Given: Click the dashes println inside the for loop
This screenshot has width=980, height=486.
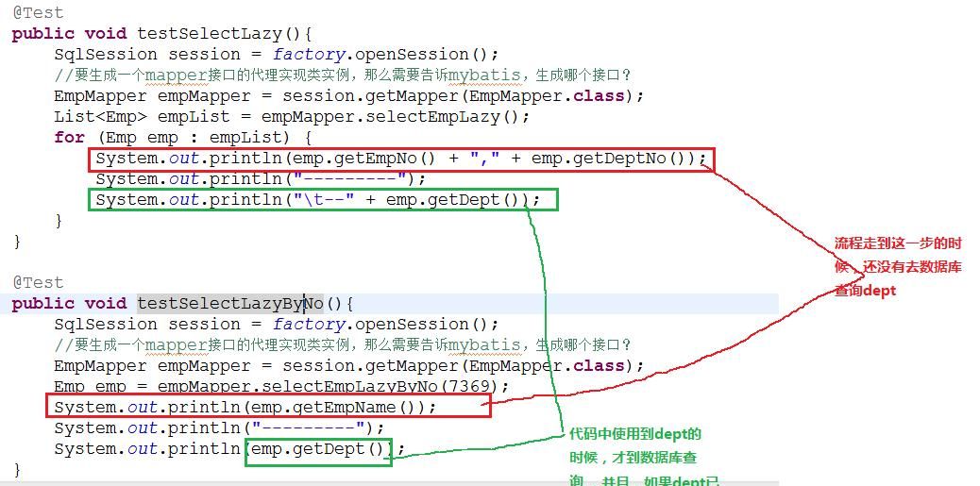Looking at the screenshot, I should pyautogui.click(x=261, y=179).
